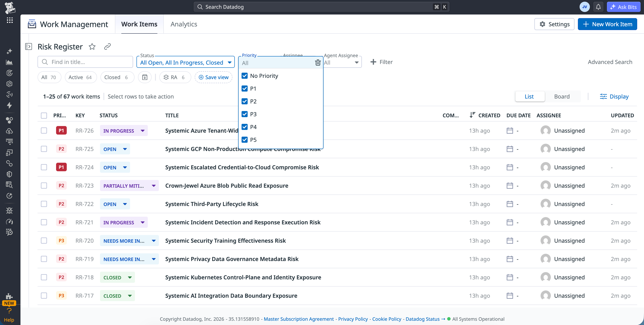
Task: Open Work Management Settings
Action: click(554, 24)
